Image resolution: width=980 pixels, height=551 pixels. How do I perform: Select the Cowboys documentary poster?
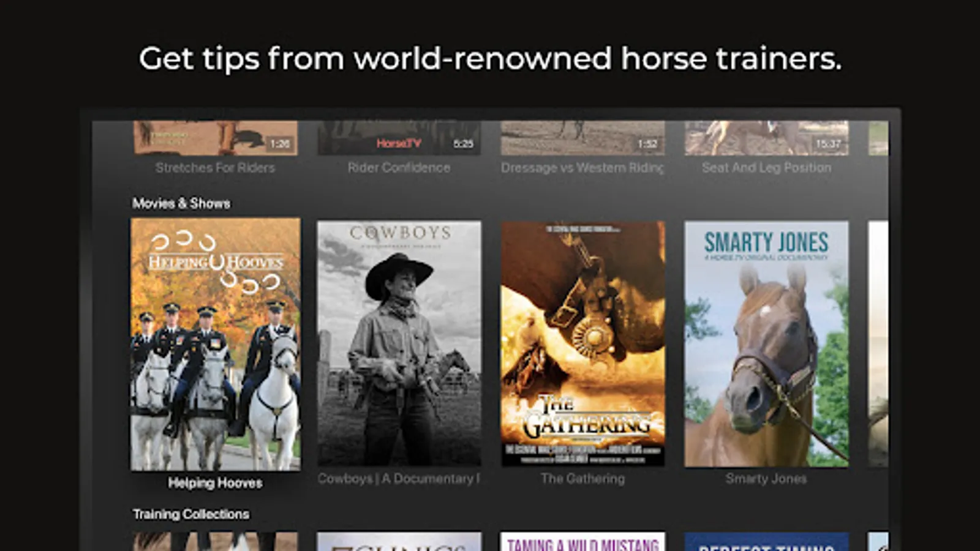coord(399,343)
